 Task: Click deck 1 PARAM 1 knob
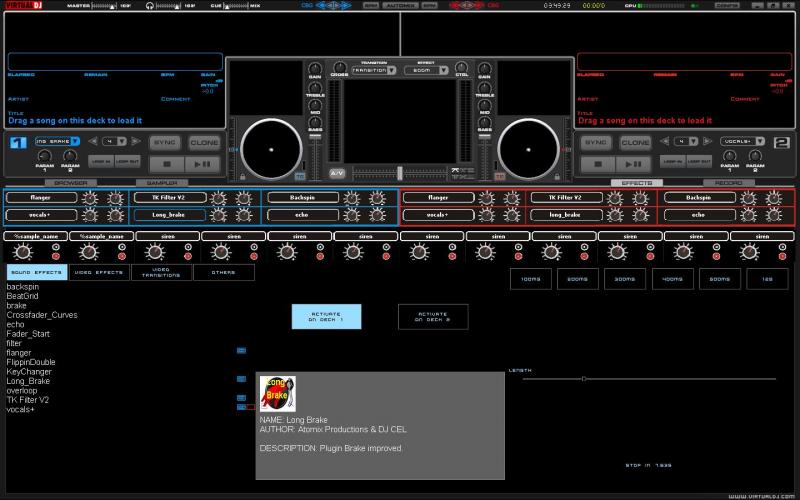[44, 156]
